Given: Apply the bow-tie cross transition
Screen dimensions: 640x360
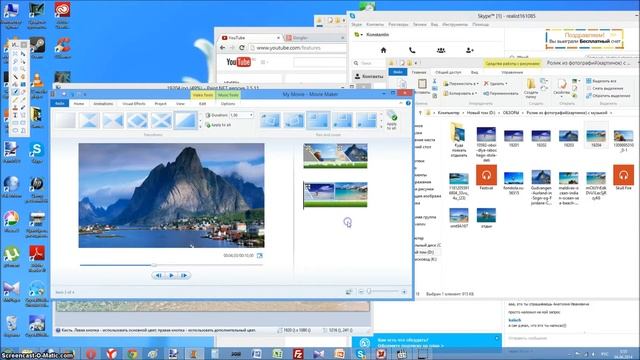Looking at the screenshot, I should (89, 120).
